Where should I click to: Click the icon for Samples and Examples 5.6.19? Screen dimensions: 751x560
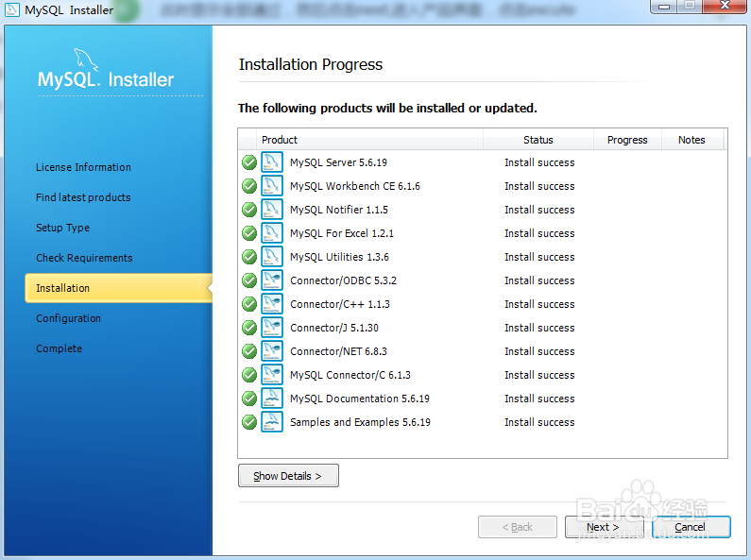(271, 422)
